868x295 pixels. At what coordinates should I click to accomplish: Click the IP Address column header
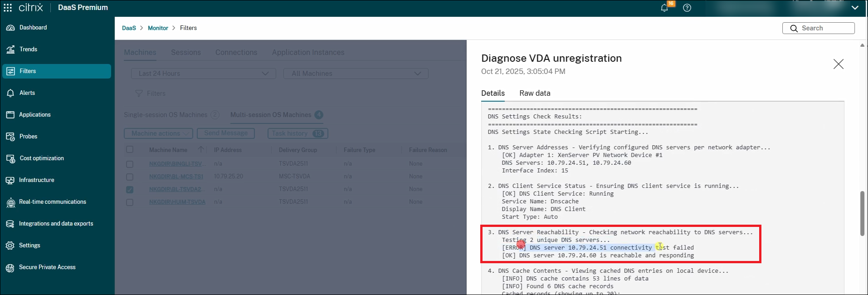coord(228,150)
